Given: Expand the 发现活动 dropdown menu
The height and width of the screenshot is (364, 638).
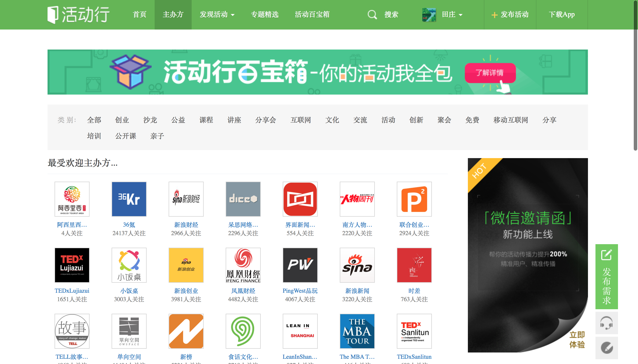Looking at the screenshot, I should (217, 15).
